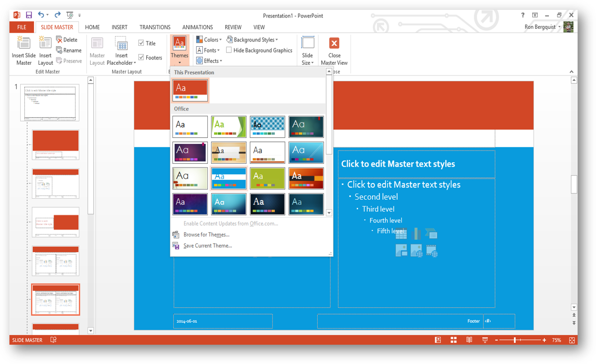The height and width of the screenshot is (364, 596).
Task: Open the Slide Size menu
Action: (307, 51)
